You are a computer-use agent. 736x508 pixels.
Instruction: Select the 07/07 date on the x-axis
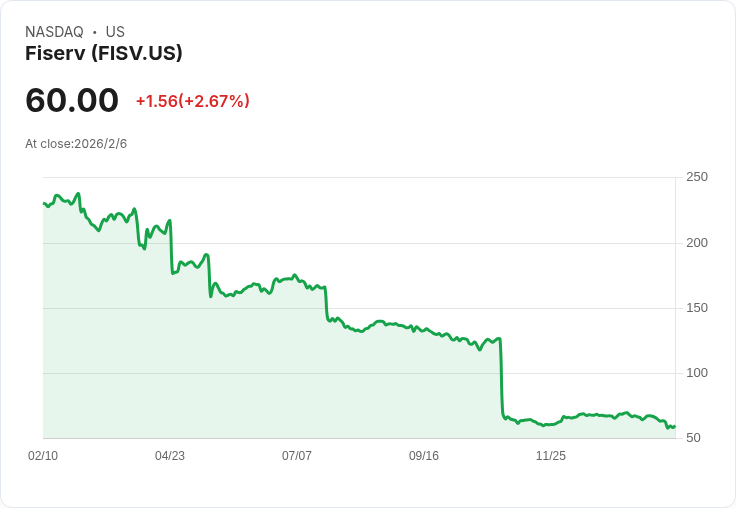tap(297, 456)
